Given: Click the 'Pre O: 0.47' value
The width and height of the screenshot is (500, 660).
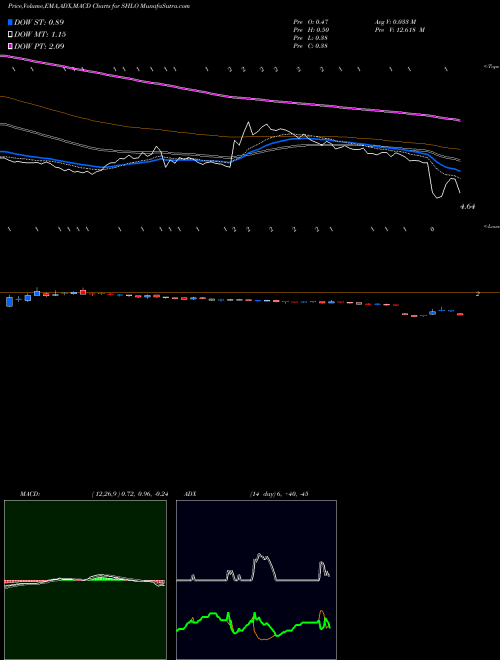Looking at the screenshot, I should tap(311, 22).
